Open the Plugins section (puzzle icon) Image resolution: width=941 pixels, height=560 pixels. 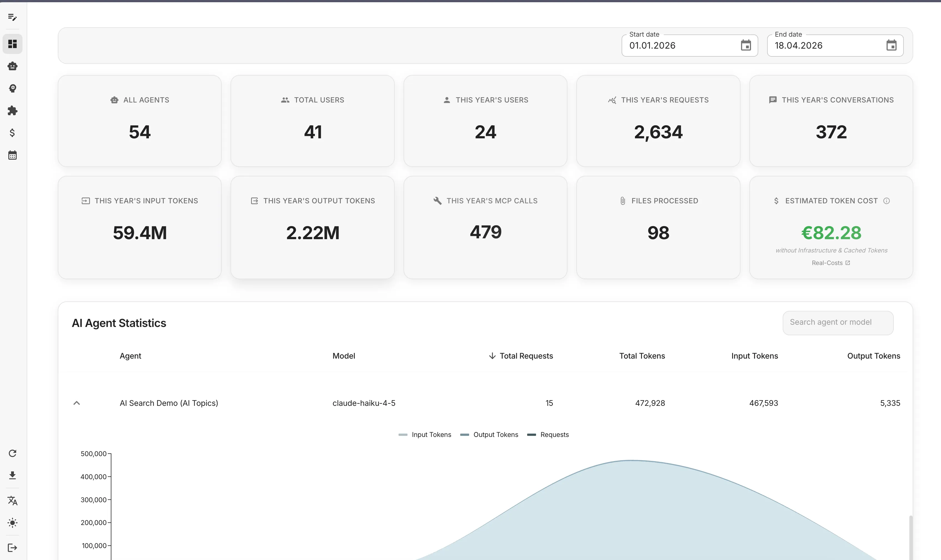(12, 111)
